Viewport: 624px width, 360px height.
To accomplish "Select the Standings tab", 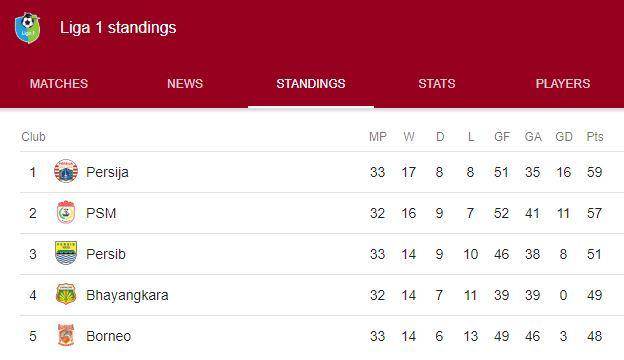I will (x=311, y=84).
